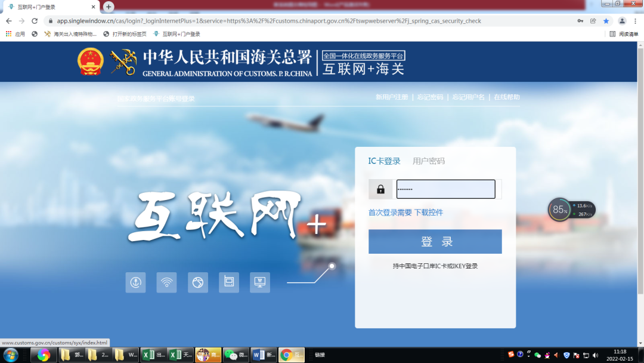Click the lock icon beside the password field

[x=380, y=189]
